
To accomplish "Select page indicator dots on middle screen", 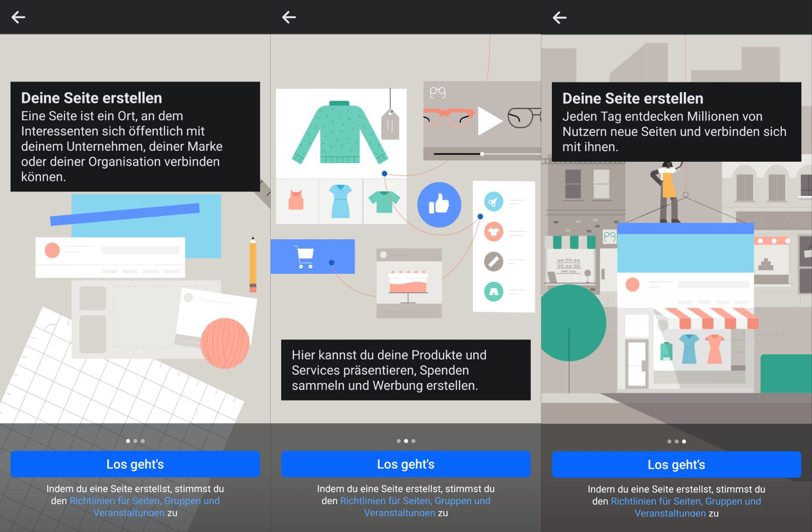I will click(x=406, y=441).
